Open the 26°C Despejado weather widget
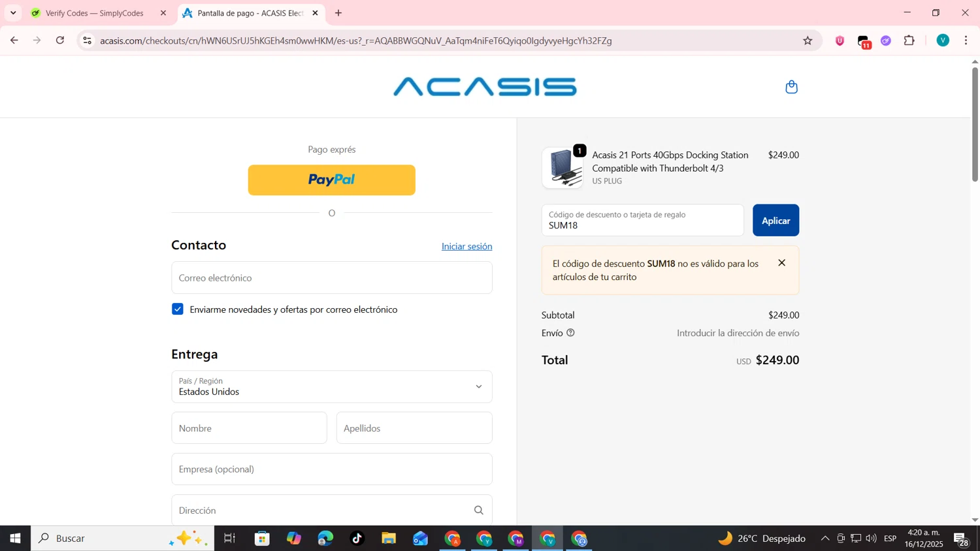This screenshot has height=551, width=980. 762,539
